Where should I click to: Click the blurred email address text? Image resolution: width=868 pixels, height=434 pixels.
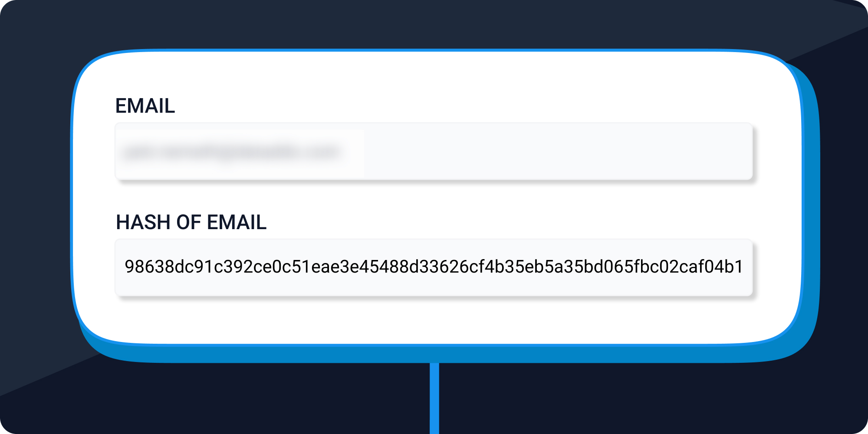click(231, 152)
